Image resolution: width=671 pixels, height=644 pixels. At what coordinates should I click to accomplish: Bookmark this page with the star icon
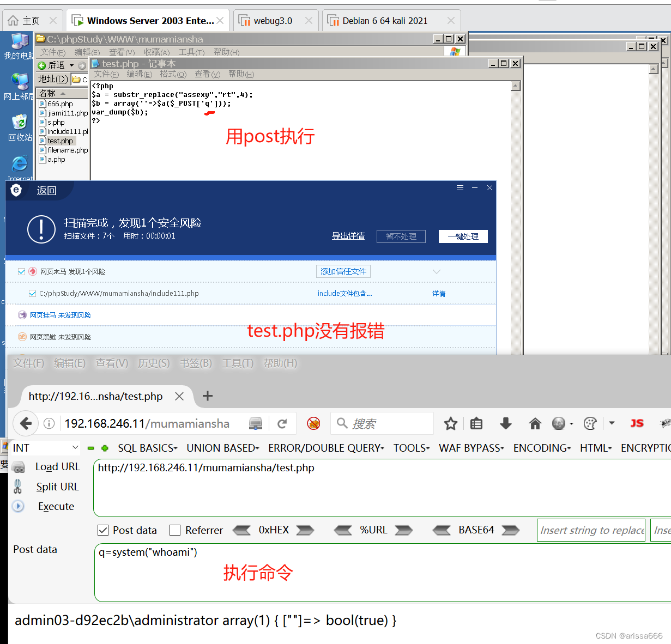[450, 423]
